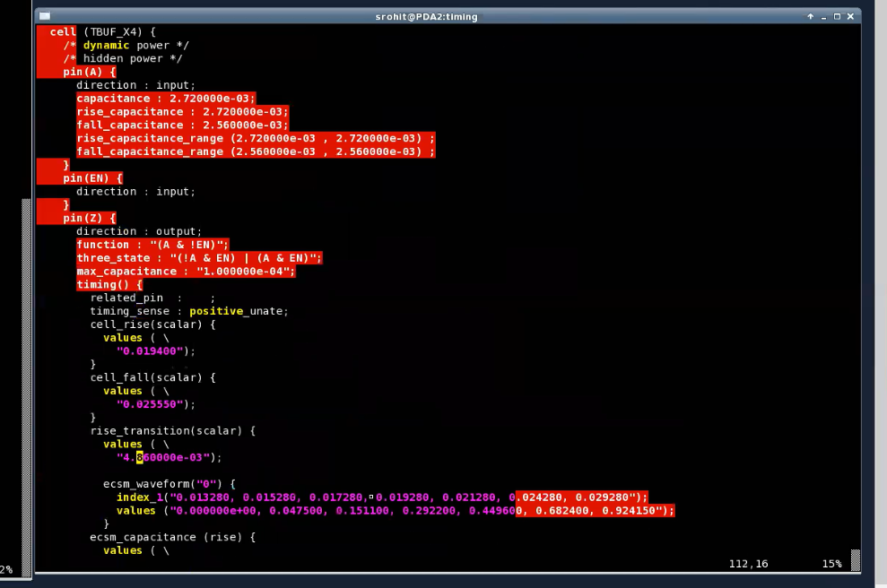Maximize the terminal window

click(x=837, y=16)
